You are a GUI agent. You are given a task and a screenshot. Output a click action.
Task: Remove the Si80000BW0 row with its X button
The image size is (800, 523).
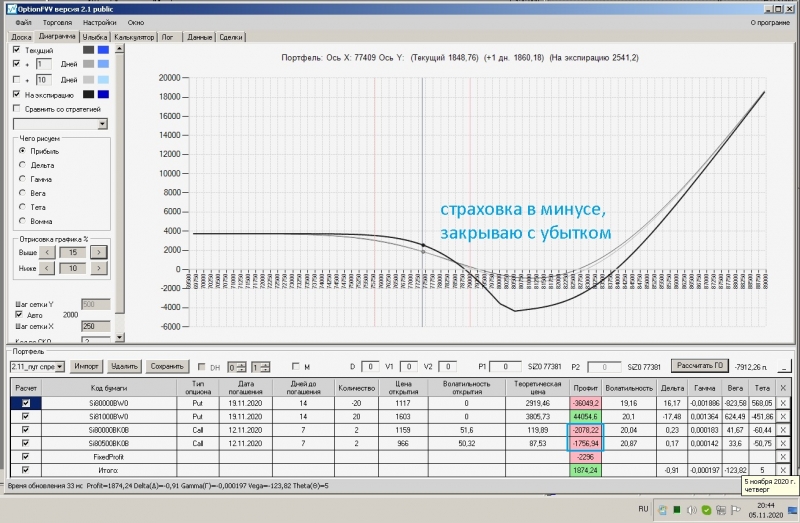click(x=783, y=403)
